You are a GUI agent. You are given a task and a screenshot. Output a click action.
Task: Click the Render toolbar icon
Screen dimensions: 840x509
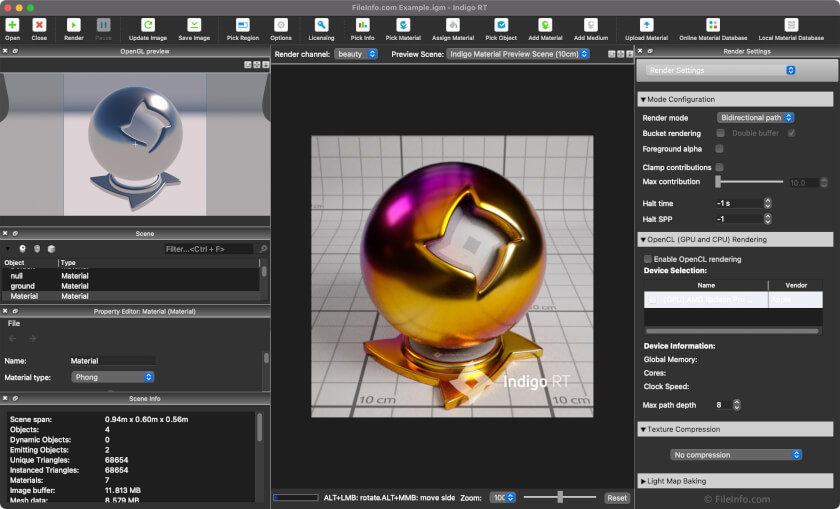click(74, 25)
